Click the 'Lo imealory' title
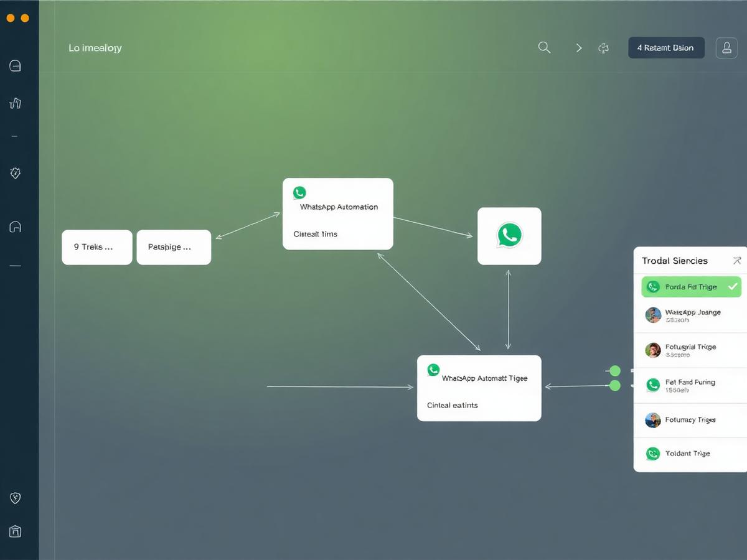747x560 pixels. point(95,48)
